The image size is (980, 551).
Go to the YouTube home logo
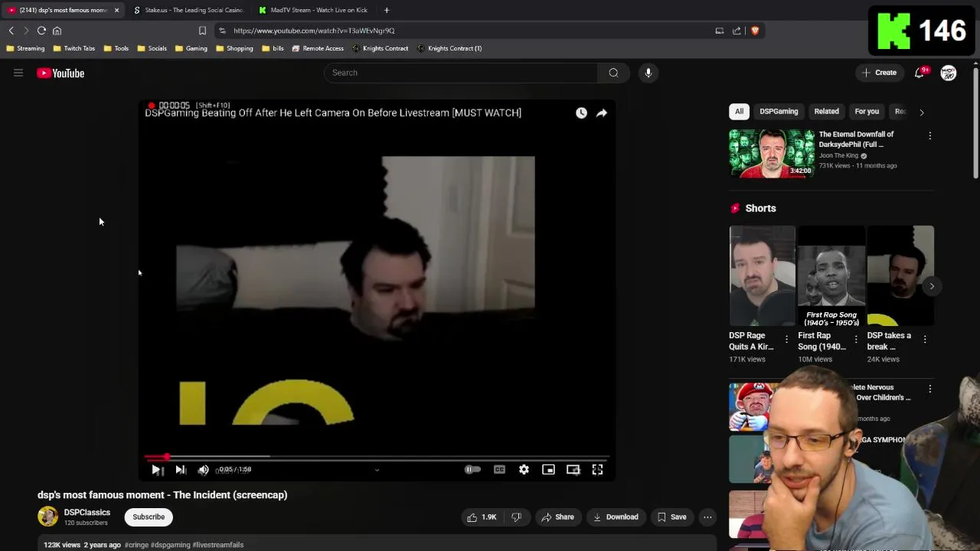tap(60, 73)
